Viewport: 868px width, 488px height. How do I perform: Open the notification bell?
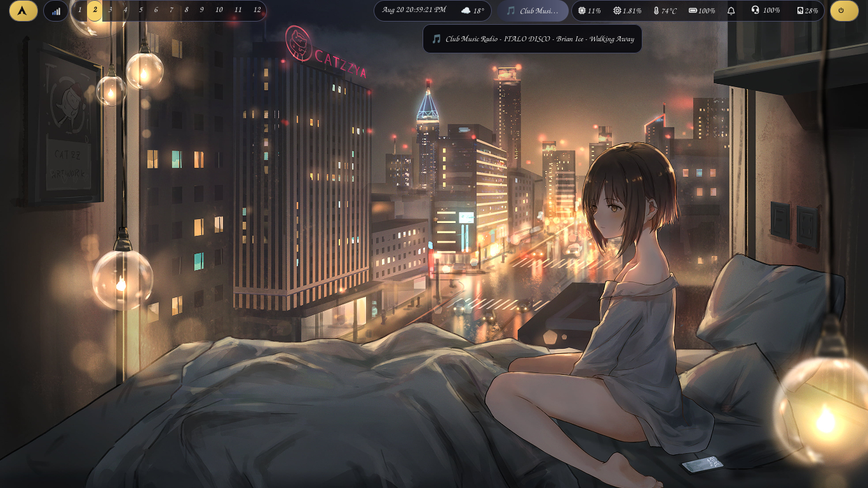click(731, 11)
